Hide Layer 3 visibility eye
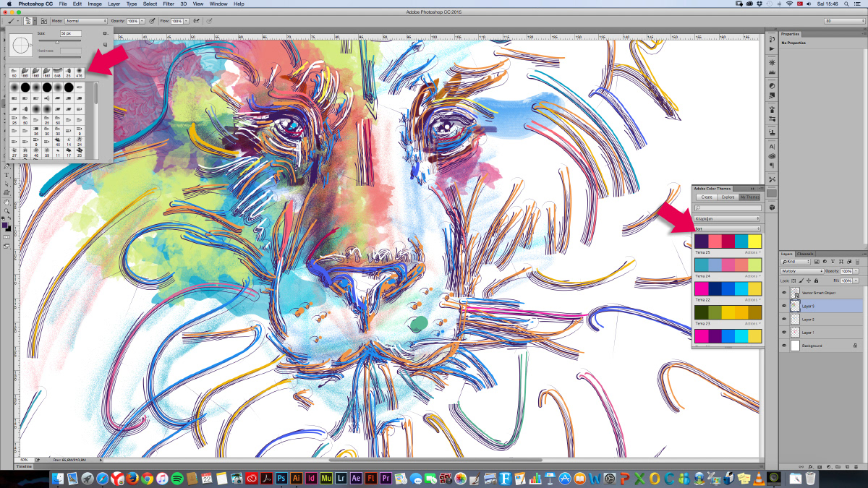The height and width of the screenshot is (488, 868). 784,306
